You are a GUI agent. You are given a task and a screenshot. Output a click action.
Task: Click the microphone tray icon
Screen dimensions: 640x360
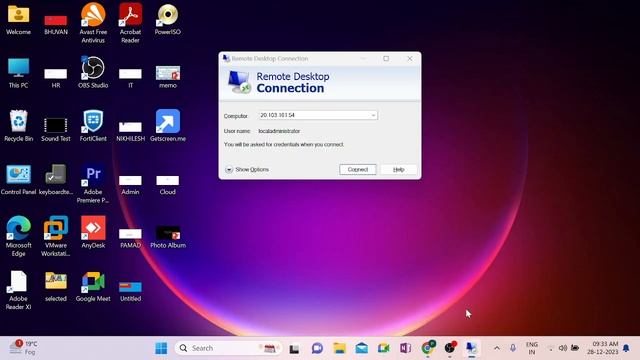[513, 348]
